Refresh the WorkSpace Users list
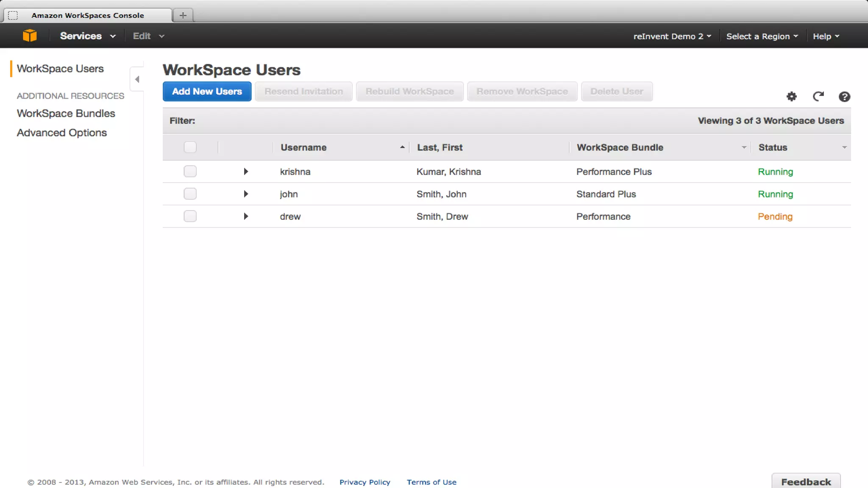Viewport: 868px width, 488px height. (818, 97)
